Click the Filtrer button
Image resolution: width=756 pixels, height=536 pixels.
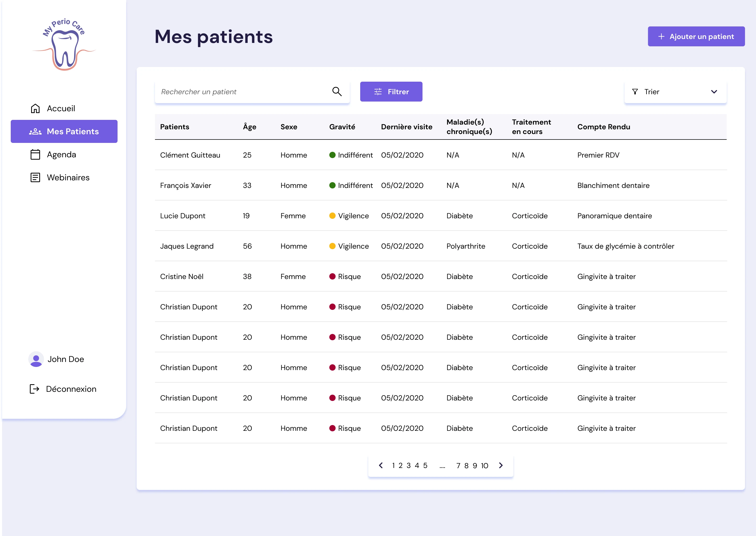coord(391,91)
